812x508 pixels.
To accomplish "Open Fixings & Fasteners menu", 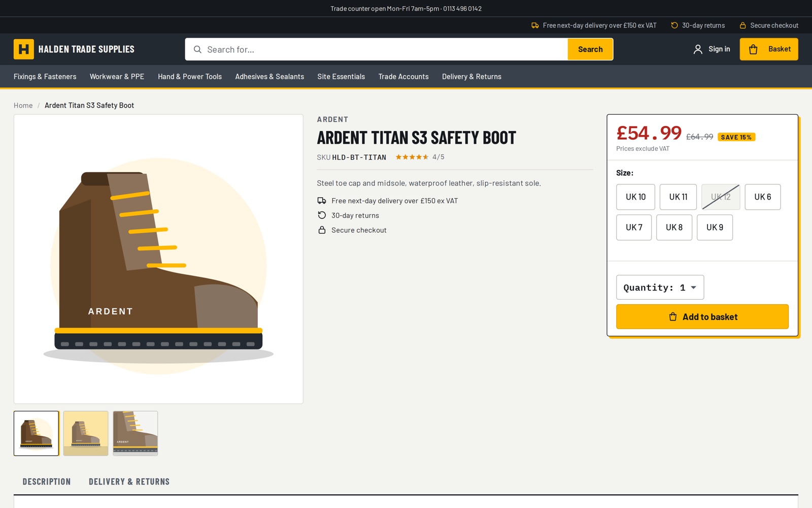I will (x=45, y=77).
